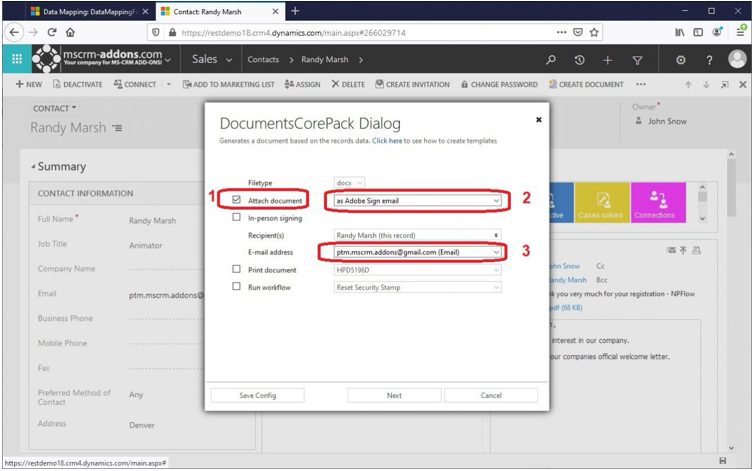Click CREATE DOCUMENT command
Viewport: 753px width, 471px height.
click(x=586, y=85)
